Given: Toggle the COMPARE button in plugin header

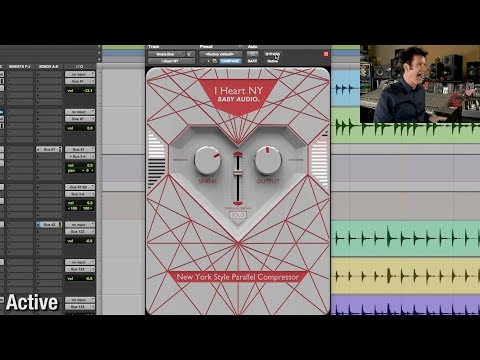Looking at the screenshot, I should tap(230, 61).
